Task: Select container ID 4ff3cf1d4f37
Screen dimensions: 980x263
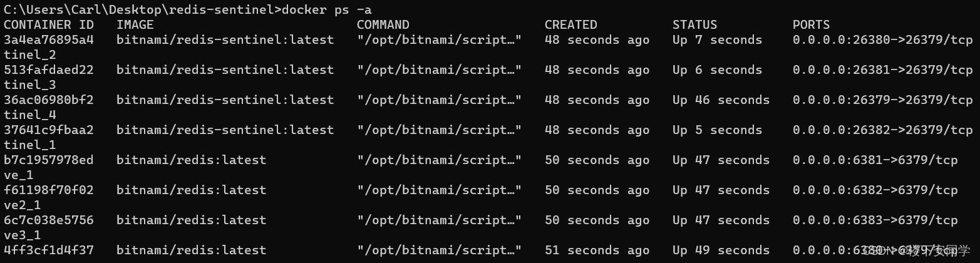Action: click(x=49, y=250)
